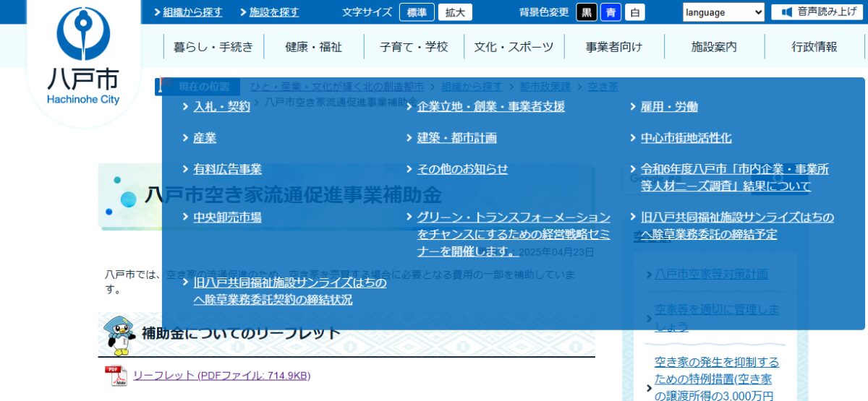Select black background color 黒
The image size is (868, 401).
[x=587, y=12]
